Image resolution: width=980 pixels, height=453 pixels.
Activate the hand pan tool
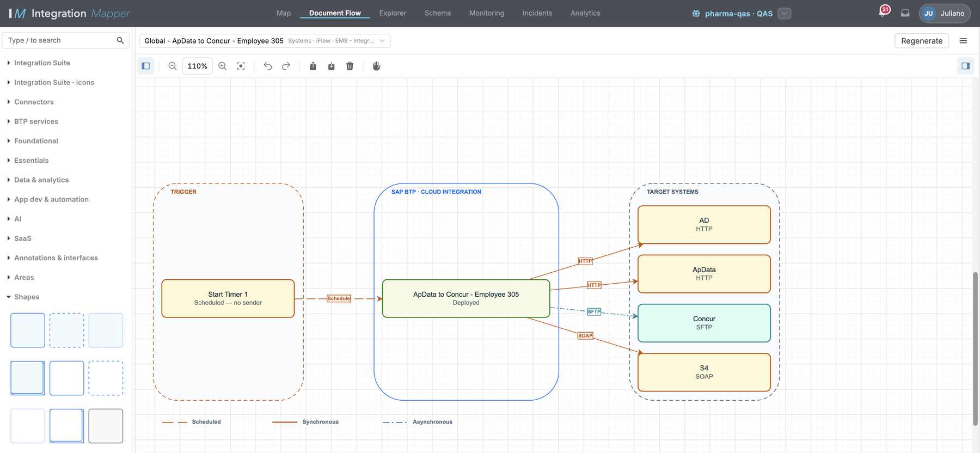coord(376,66)
